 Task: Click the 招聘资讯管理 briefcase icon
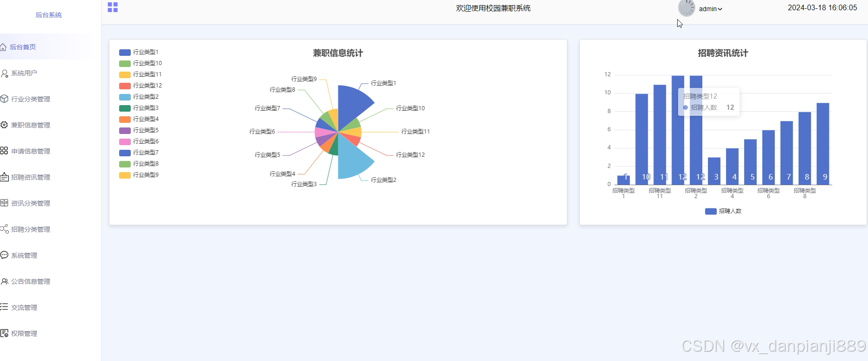[x=4, y=177]
